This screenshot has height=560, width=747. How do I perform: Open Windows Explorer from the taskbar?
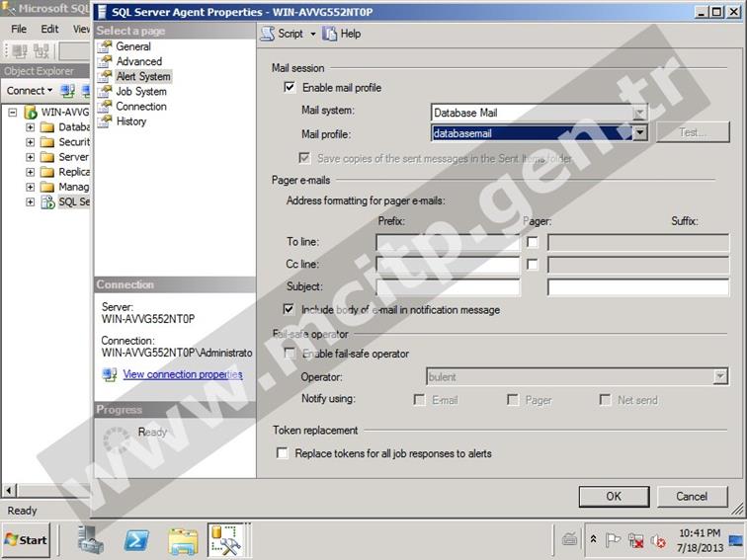[183, 541]
